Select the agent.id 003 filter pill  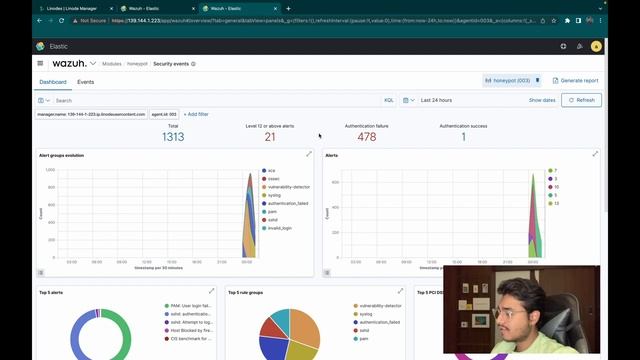point(164,115)
